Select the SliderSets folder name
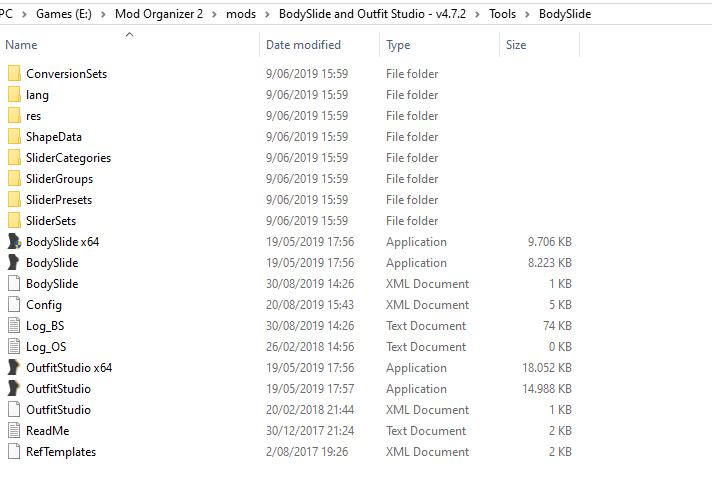Viewport: 712px width, 499px height. [x=51, y=221]
